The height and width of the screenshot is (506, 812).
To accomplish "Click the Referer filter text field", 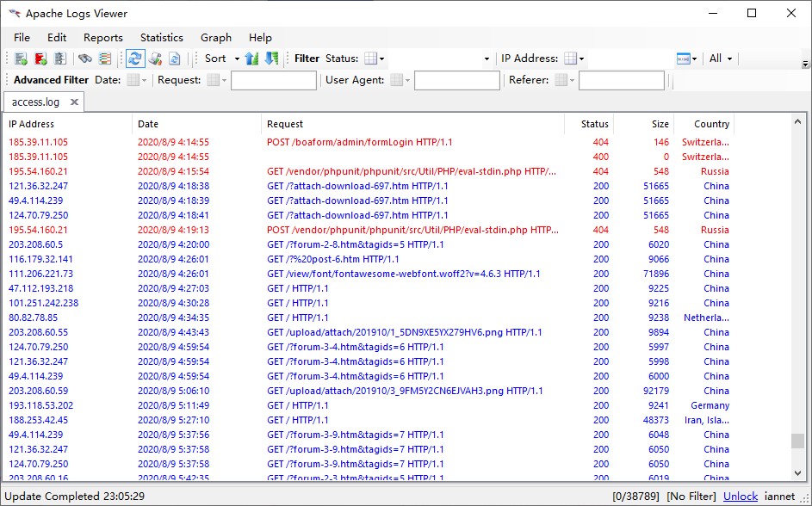I will pyautogui.click(x=622, y=80).
